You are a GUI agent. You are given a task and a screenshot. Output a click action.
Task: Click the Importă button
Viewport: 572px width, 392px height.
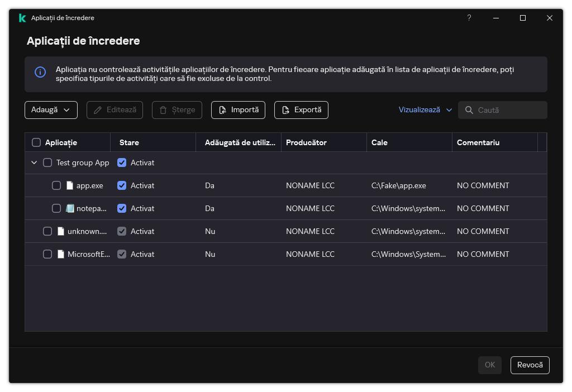(238, 110)
